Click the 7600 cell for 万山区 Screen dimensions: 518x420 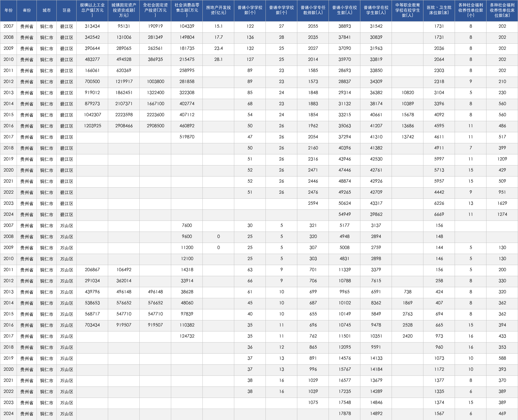(187, 226)
